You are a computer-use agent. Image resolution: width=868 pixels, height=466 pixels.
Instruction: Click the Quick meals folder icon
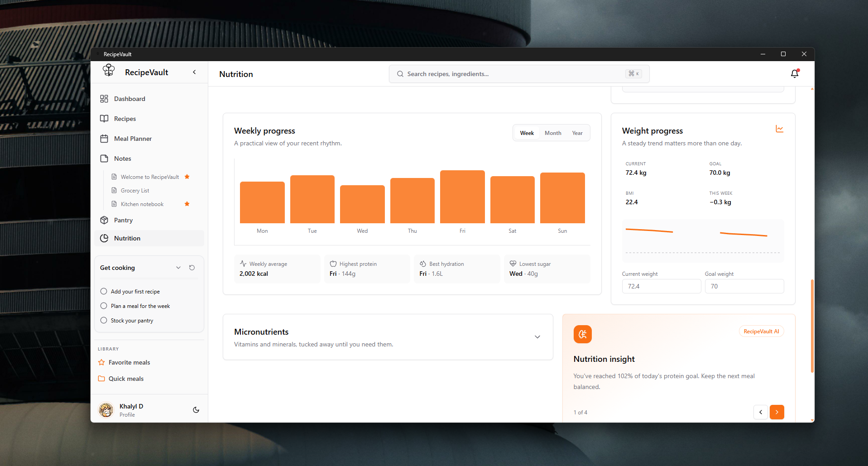click(101, 379)
